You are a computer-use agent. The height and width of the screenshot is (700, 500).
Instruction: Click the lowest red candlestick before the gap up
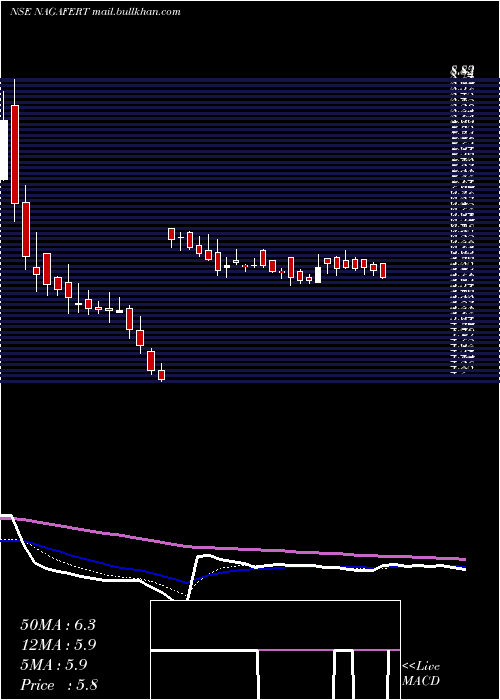(x=161, y=374)
